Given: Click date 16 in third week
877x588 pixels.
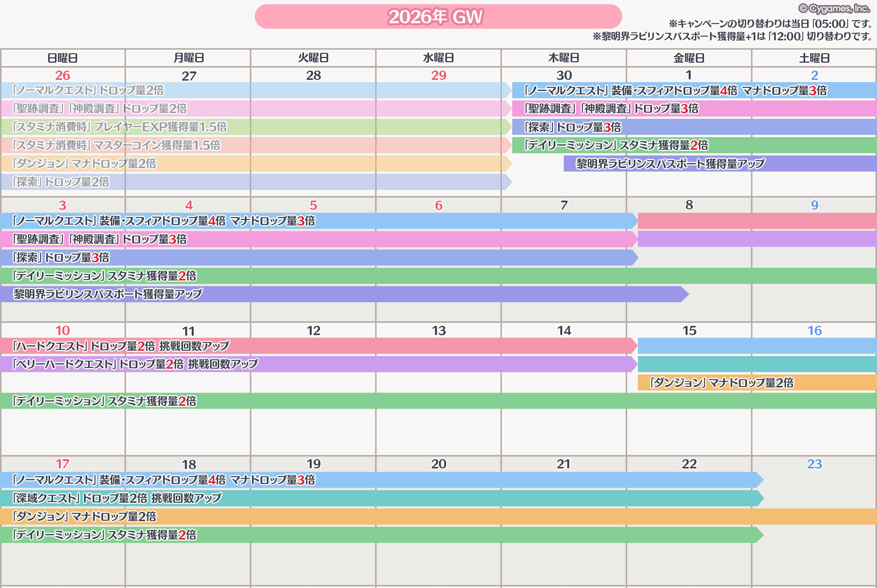Looking at the screenshot, I should [814, 330].
